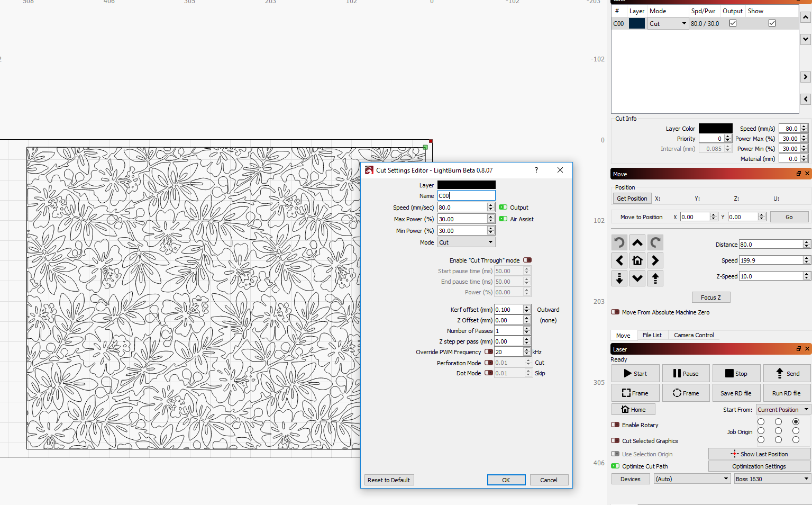
Task: Cancel the Cut Settings Editor
Action: click(x=549, y=480)
